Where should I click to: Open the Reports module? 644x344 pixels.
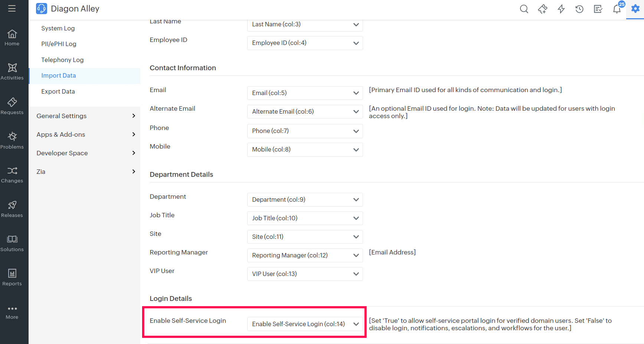12,277
